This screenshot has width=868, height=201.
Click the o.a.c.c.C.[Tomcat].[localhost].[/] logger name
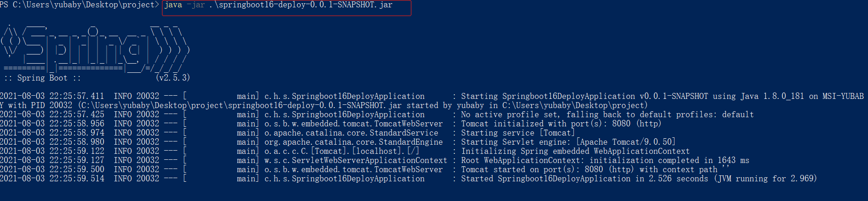pos(341,151)
